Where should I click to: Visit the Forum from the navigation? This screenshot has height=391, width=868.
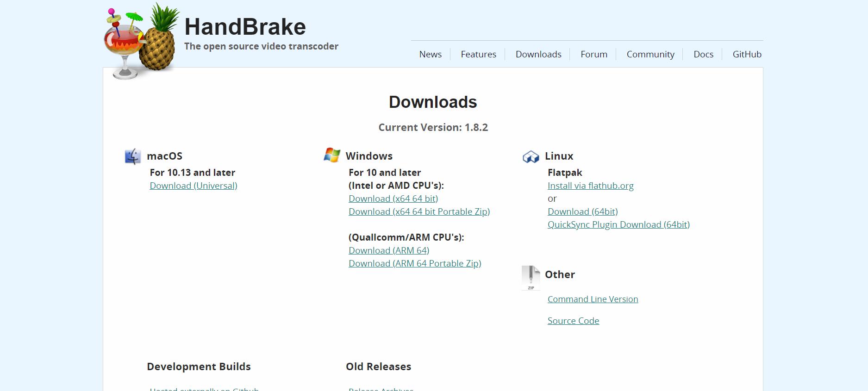tap(594, 54)
